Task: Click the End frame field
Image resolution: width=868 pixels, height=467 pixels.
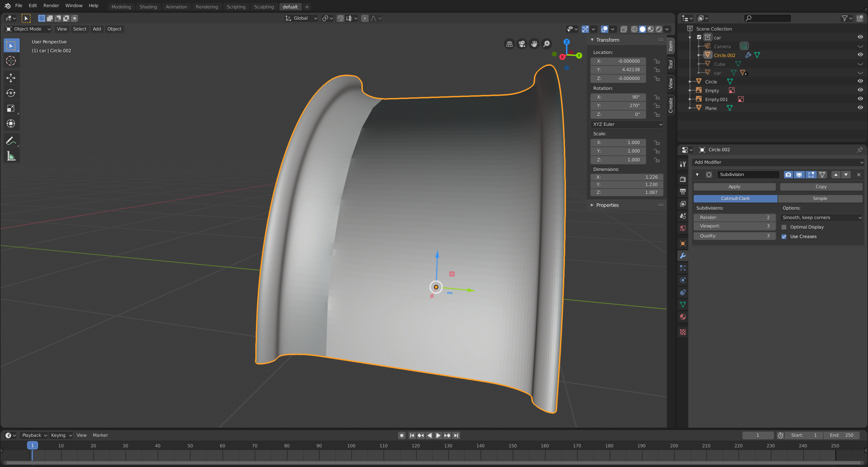Action: pos(842,435)
